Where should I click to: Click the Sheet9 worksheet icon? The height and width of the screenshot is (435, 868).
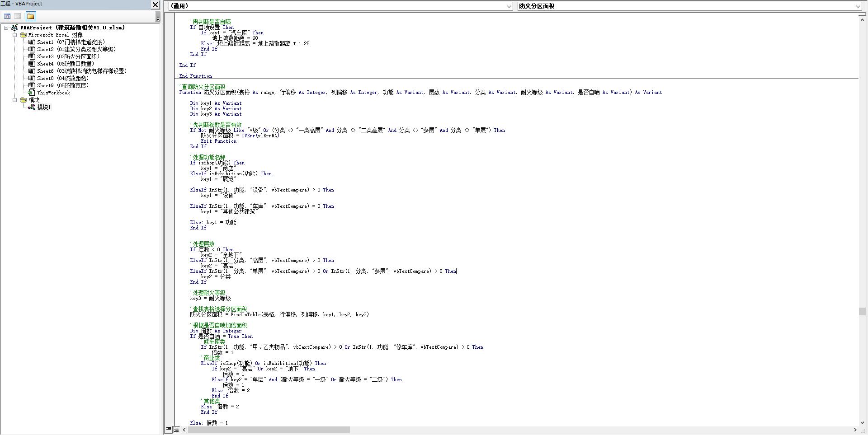(x=32, y=85)
